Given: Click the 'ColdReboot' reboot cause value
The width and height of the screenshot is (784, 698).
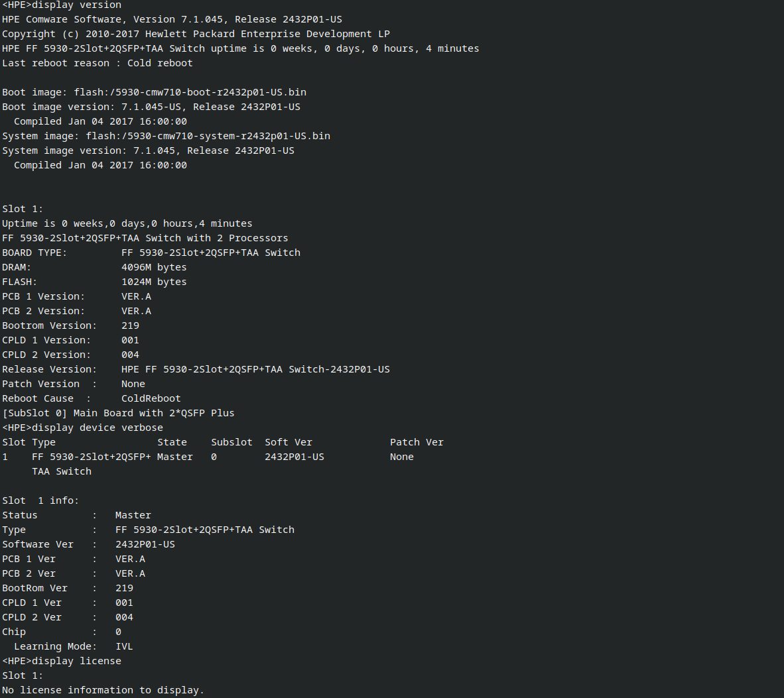Looking at the screenshot, I should 151,398.
